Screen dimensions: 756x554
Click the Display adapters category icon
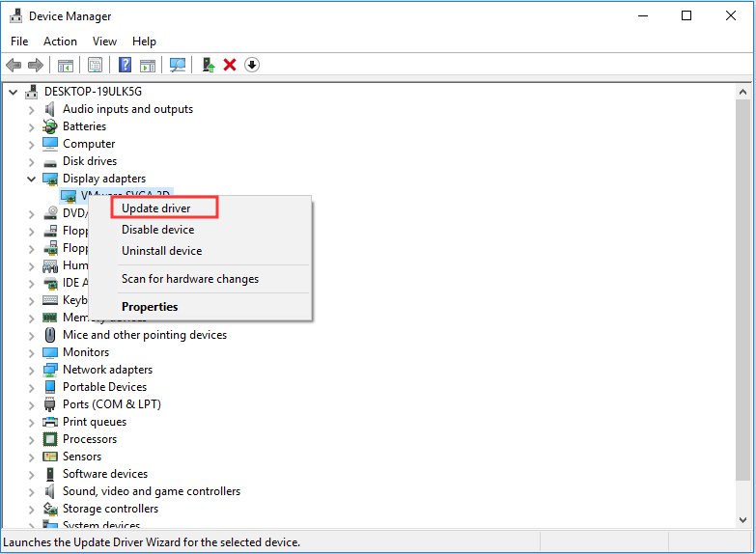pos(50,179)
